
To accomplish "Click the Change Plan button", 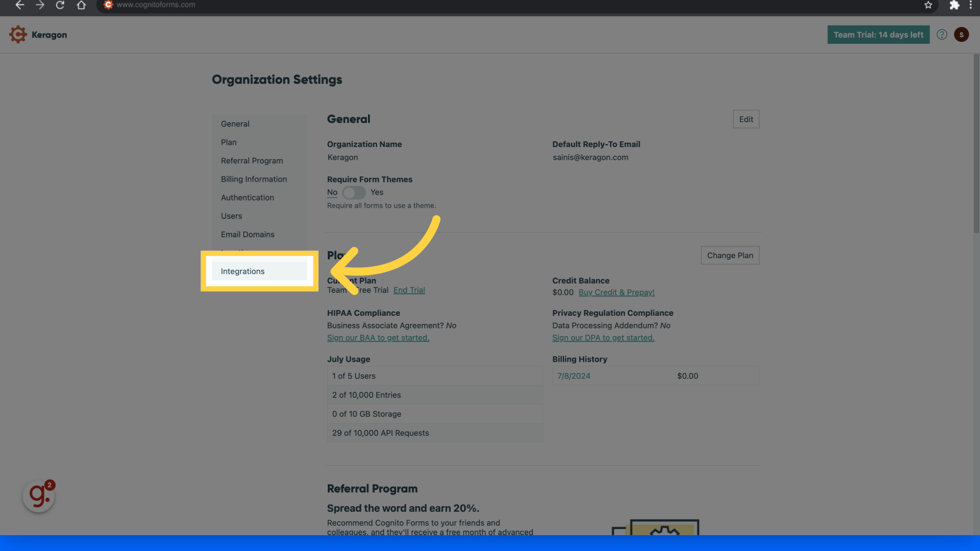I will click(730, 256).
